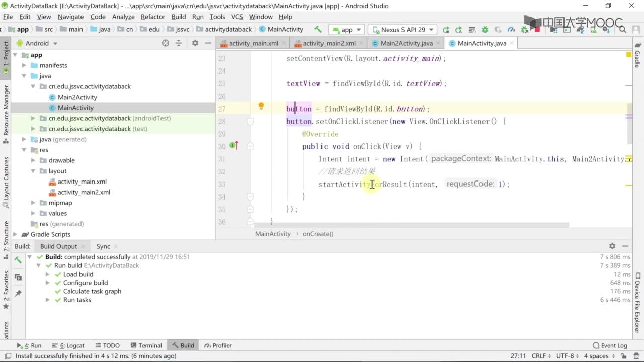This screenshot has height=362, width=644.
Task: Click the Debug app bug icon
Action: (x=485, y=30)
